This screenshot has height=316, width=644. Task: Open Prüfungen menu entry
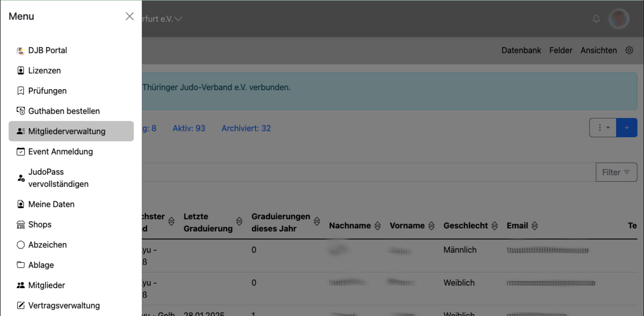[x=47, y=91]
